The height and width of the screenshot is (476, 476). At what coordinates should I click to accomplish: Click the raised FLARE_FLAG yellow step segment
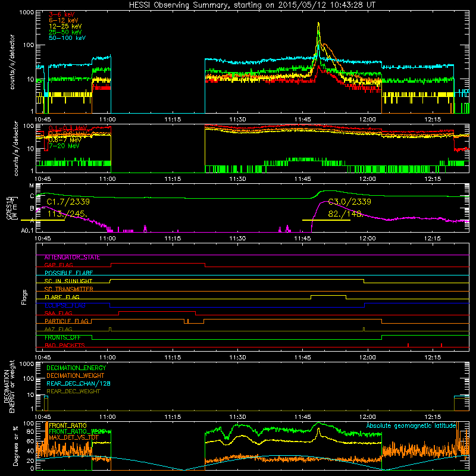[328, 295]
